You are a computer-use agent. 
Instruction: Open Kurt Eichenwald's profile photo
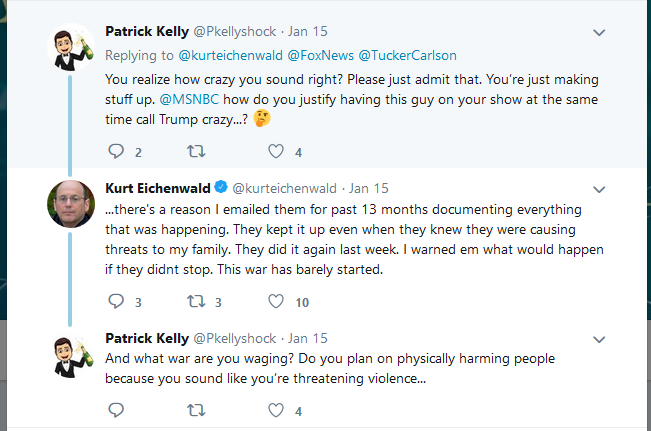[70, 205]
